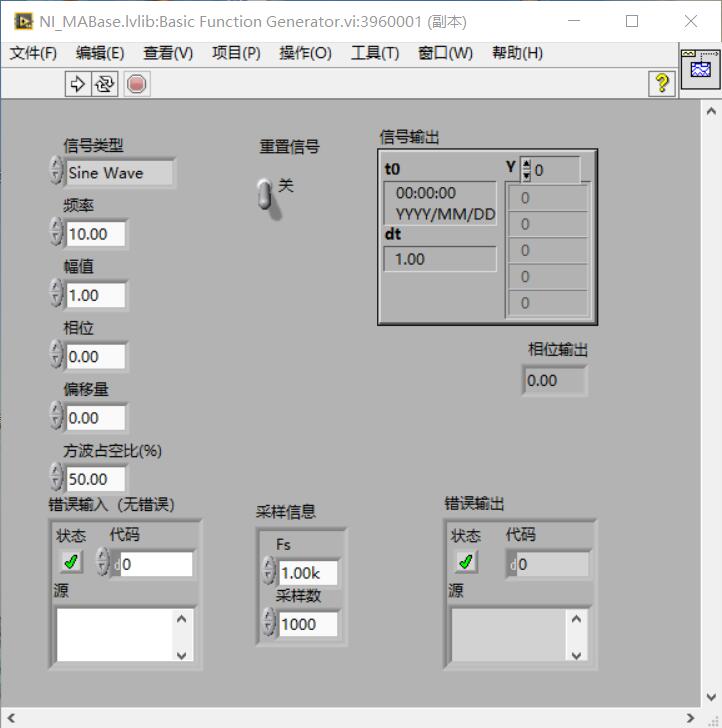Click the horizontal scrollbar right arrow

[x=690, y=718]
